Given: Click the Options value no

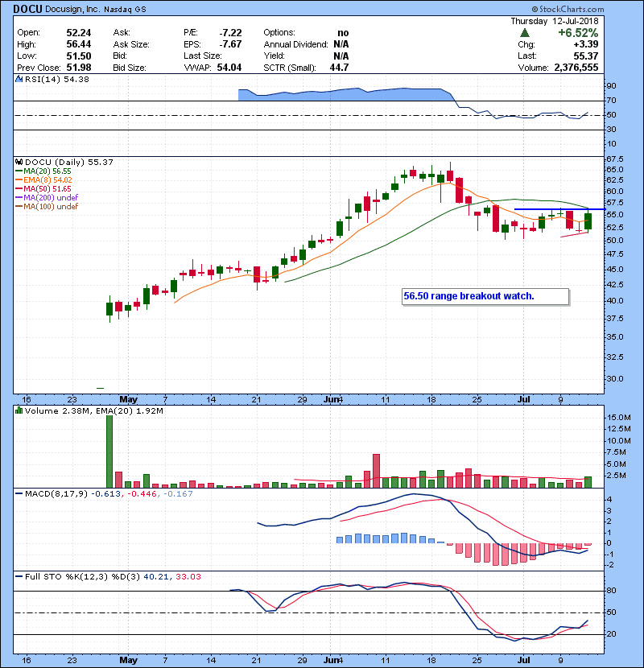Looking at the screenshot, I should click(x=343, y=33).
